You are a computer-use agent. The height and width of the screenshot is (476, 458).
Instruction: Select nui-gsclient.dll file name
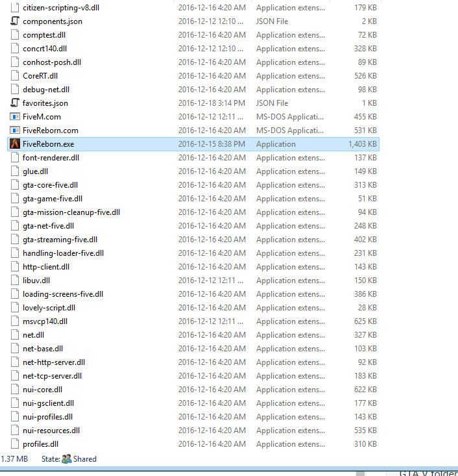tap(48, 403)
